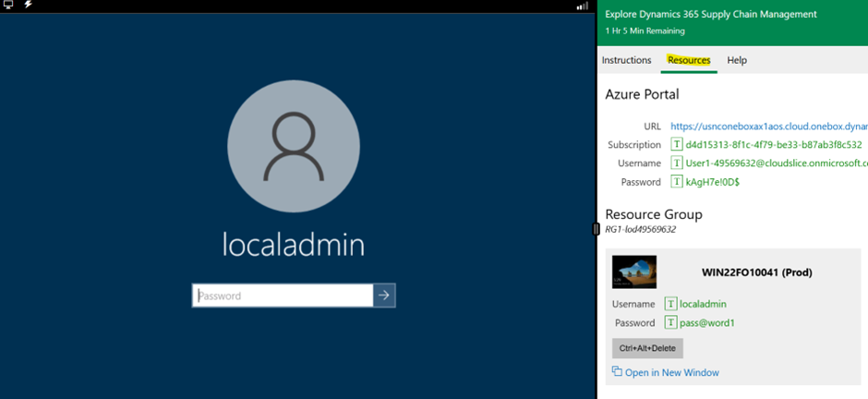Open the Instructions tab
Viewport: 868px width, 399px height.
[x=627, y=60]
